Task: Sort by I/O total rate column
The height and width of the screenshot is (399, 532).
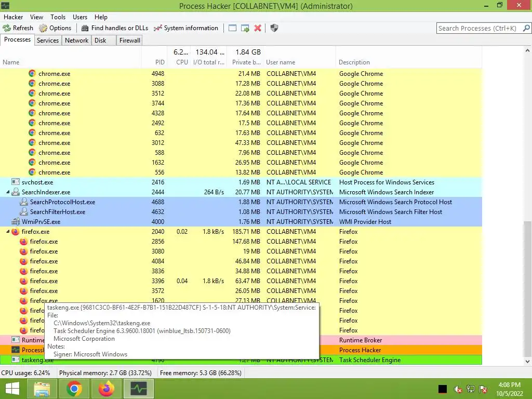Action: pos(209,62)
